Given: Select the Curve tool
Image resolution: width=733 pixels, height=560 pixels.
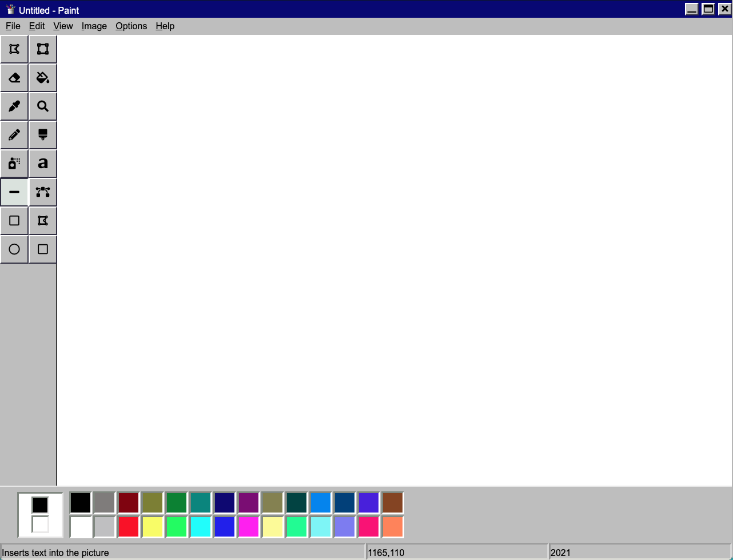Looking at the screenshot, I should [43, 192].
